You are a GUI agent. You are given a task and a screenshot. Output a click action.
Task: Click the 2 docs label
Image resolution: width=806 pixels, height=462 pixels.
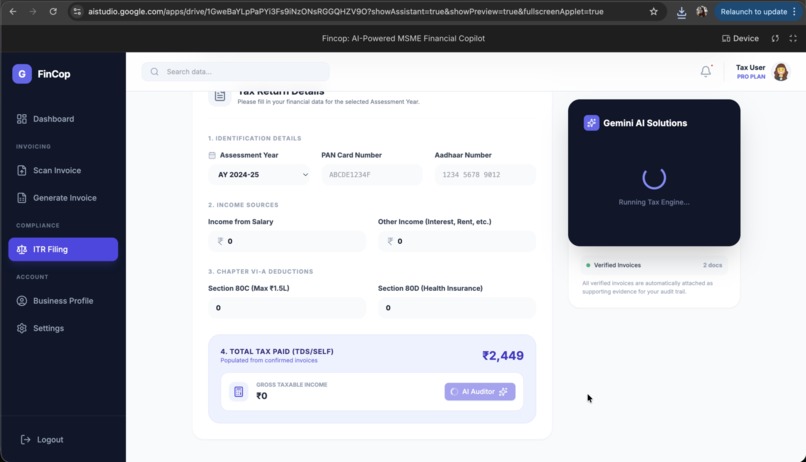712,265
